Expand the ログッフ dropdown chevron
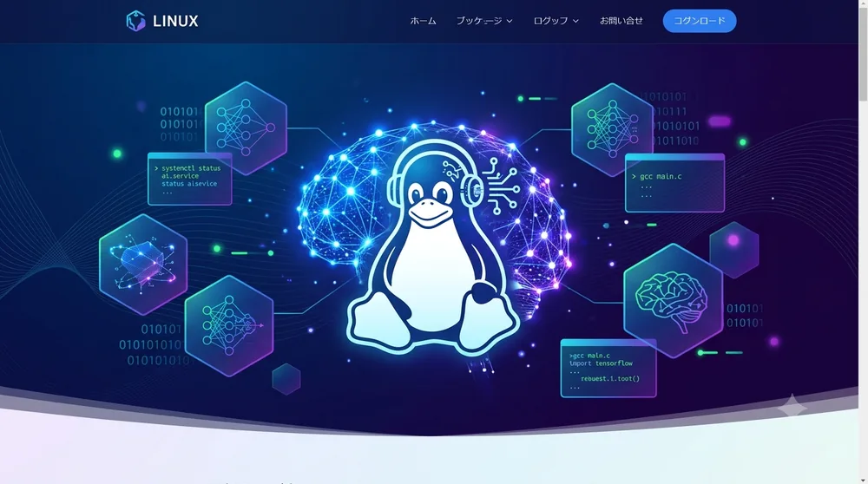 pos(575,21)
